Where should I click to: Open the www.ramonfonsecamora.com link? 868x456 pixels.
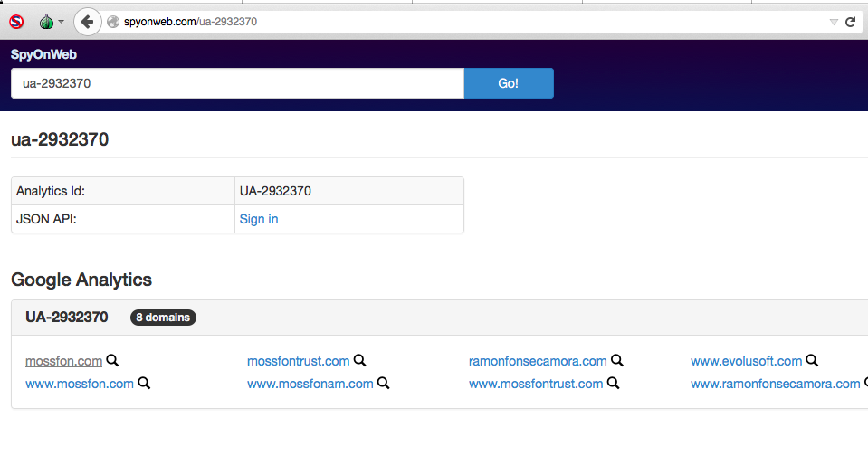tap(776, 384)
